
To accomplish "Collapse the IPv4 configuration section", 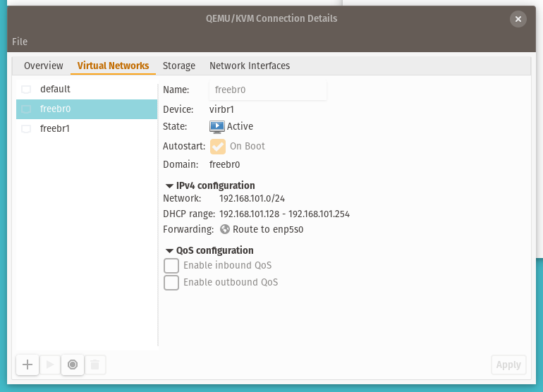I will [169, 186].
